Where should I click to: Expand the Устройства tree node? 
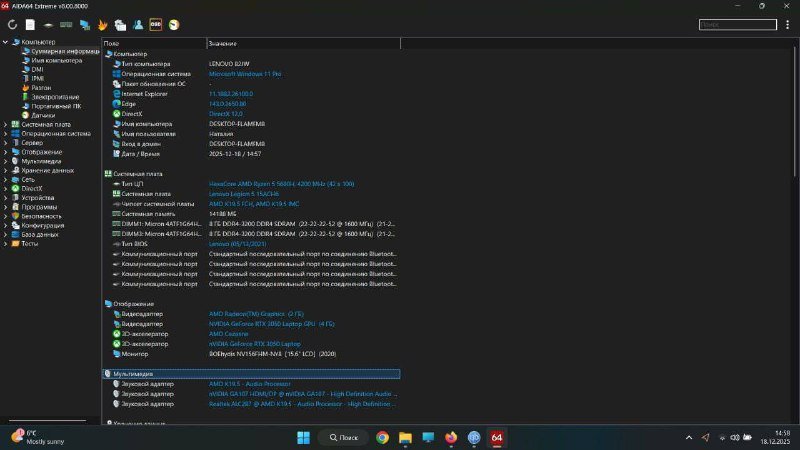(x=6, y=198)
